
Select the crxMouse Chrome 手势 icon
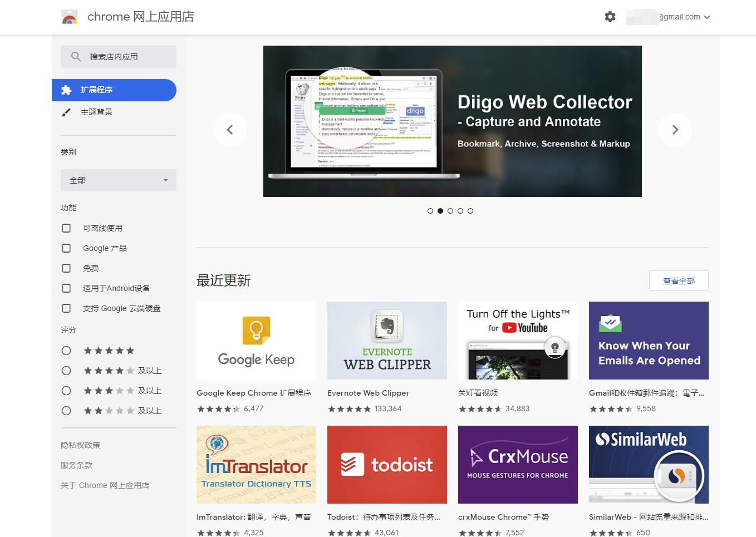(517, 464)
